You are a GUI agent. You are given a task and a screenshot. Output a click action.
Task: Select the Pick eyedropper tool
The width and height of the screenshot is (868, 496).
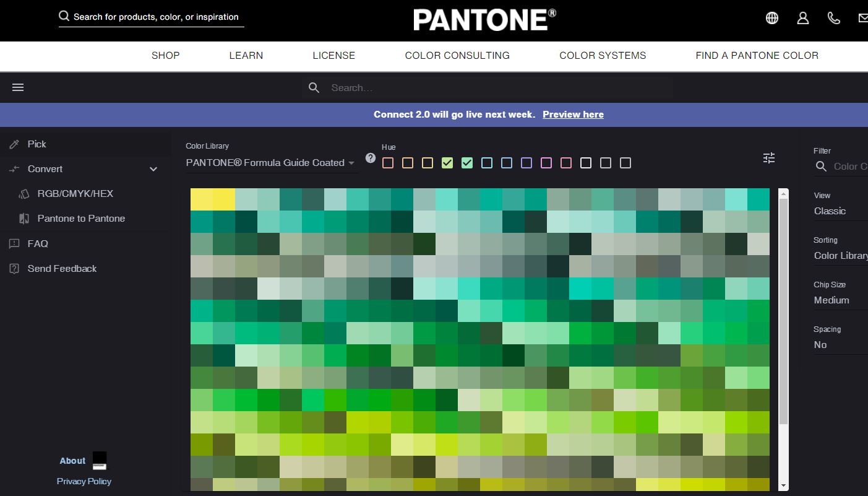pyautogui.click(x=37, y=144)
